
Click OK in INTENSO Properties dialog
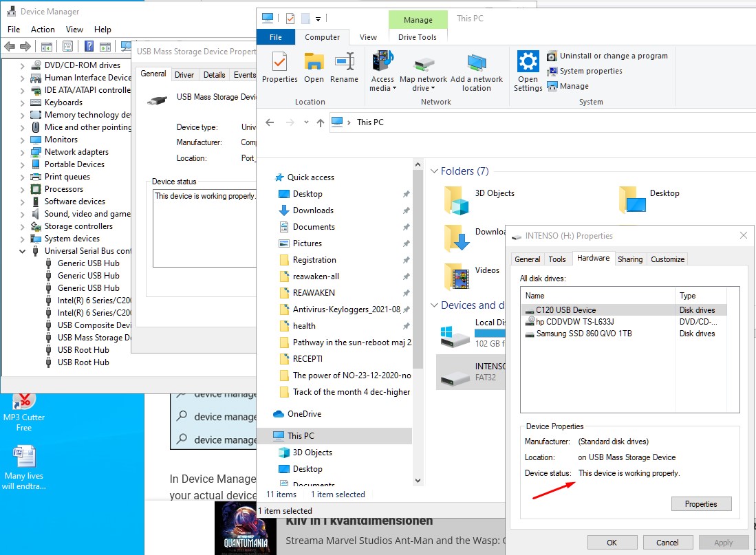612,543
